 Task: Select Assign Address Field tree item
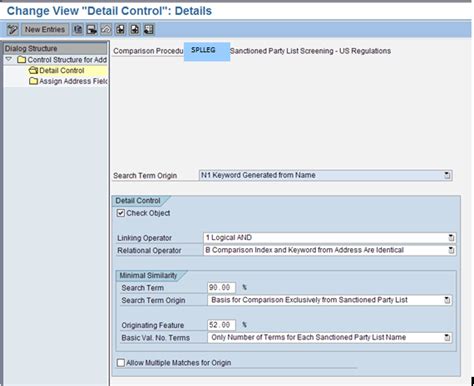point(73,81)
